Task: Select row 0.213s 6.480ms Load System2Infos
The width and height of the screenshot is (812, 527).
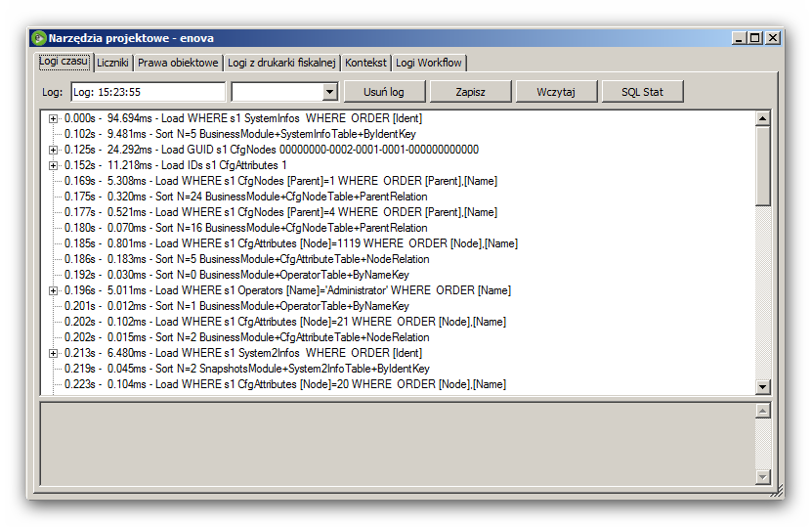Action: pyautogui.click(x=243, y=353)
